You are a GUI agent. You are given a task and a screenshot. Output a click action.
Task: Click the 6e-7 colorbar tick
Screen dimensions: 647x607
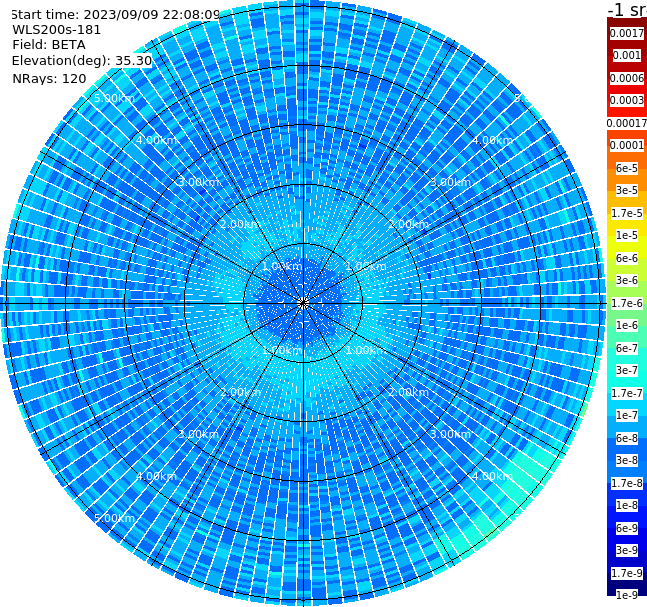(x=627, y=348)
